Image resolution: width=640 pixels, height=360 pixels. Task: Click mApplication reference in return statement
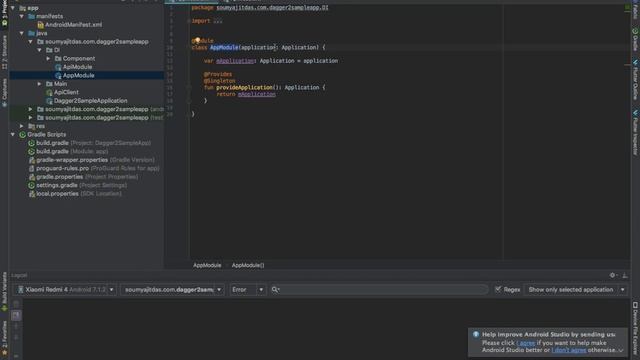[257, 94]
